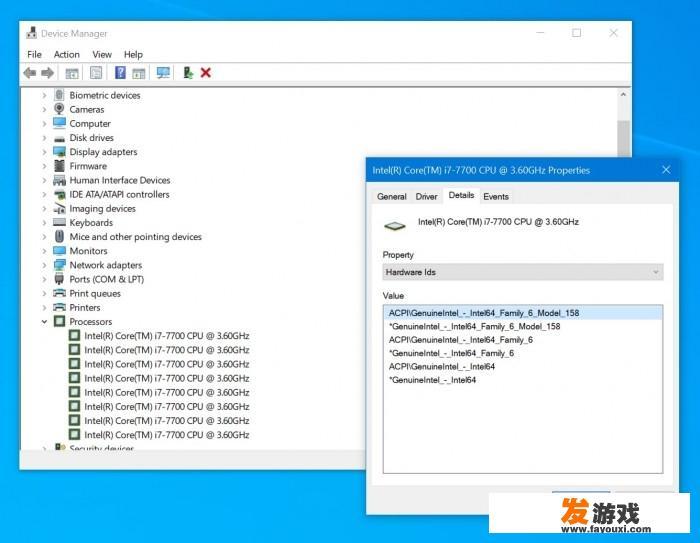Image resolution: width=700 pixels, height=543 pixels.
Task: Click the Imaging devices icon
Action: click(x=59, y=209)
